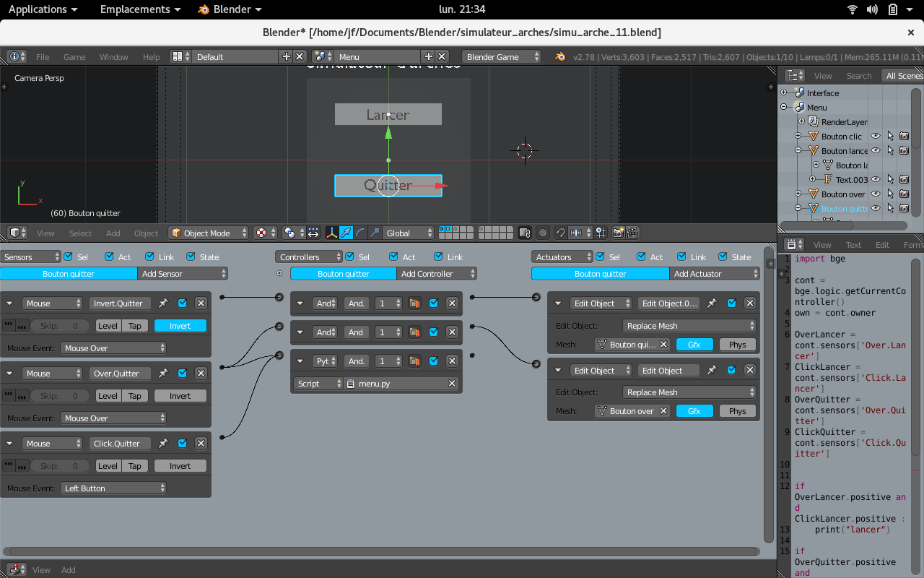
Task: Click priority state icon of Python controller
Action: tap(414, 361)
